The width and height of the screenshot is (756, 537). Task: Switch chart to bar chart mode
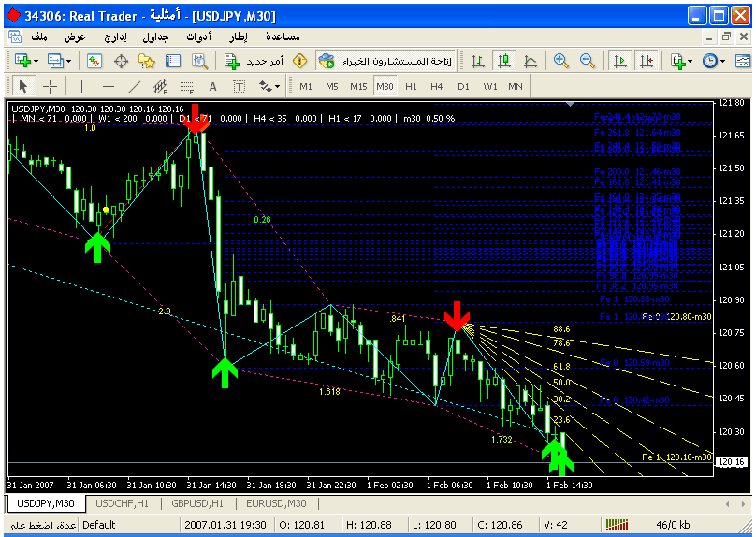click(478, 60)
